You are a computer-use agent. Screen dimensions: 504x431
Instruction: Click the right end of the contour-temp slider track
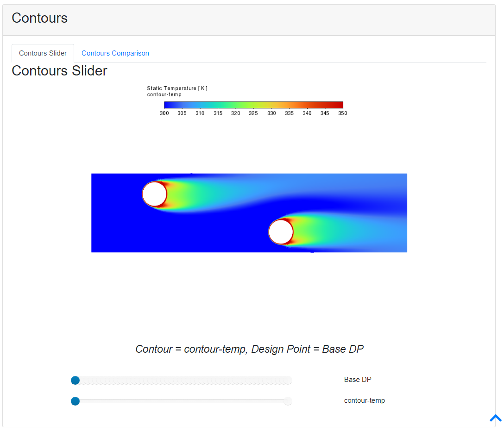tap(288, 401)
